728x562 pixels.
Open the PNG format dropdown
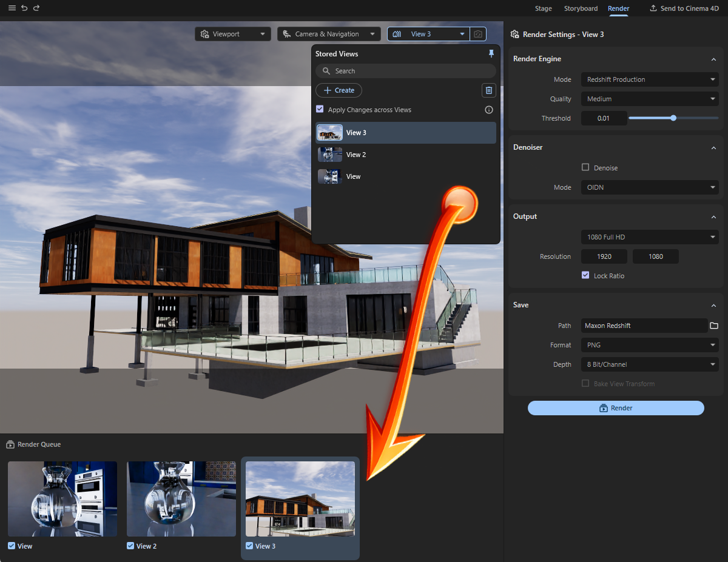pyautogui.click(x=650, y=345)
